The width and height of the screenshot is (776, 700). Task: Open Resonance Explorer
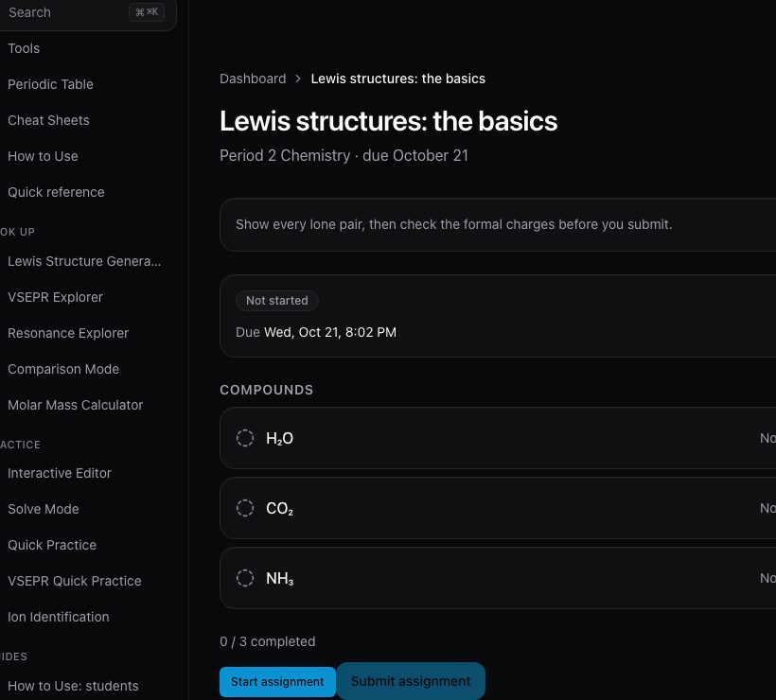pos(68,333)
